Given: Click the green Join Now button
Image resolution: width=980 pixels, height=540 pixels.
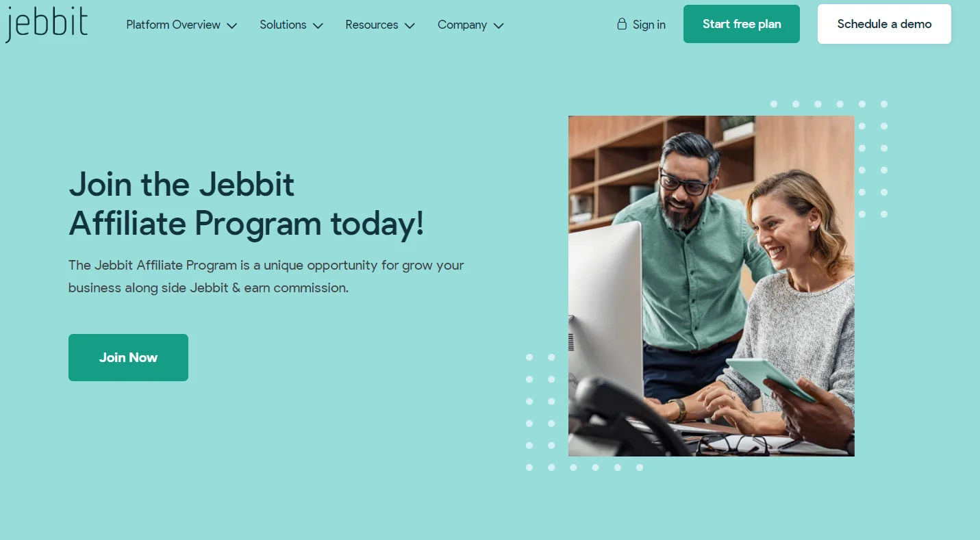Looking at the screenshot, I should tap(128, 357).
